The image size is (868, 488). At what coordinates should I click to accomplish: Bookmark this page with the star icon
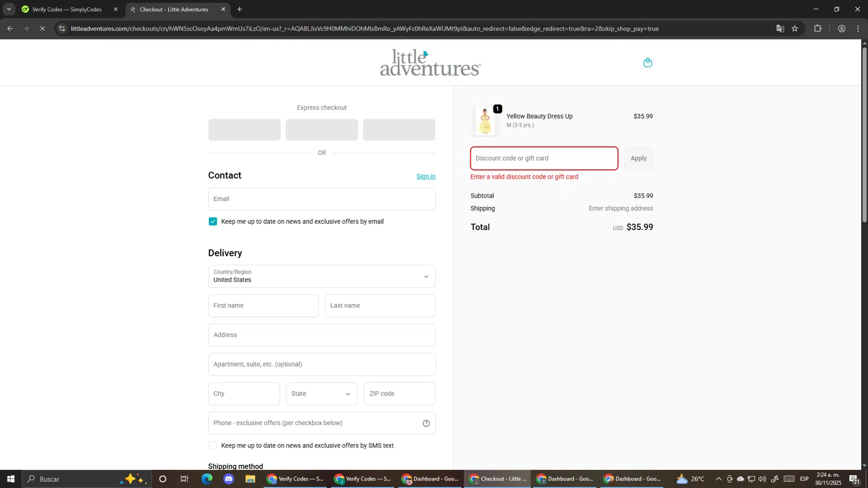(x=795, y=28)
